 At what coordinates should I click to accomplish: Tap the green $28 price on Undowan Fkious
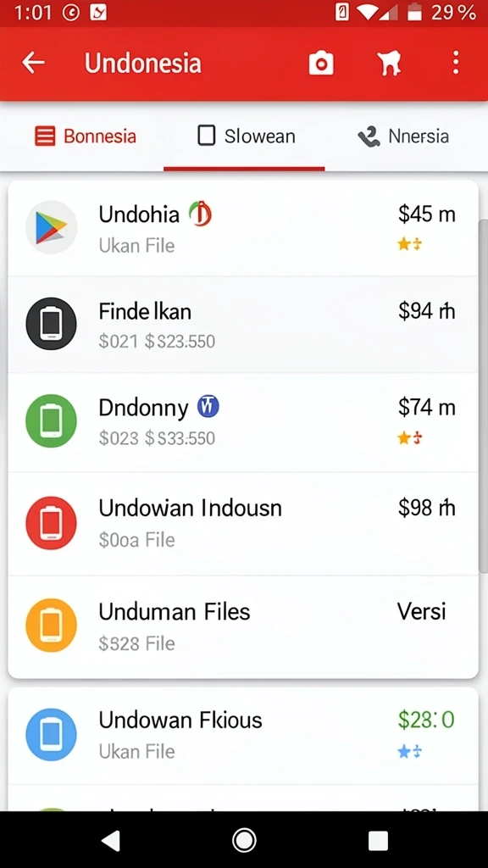(x=426, y=720)
